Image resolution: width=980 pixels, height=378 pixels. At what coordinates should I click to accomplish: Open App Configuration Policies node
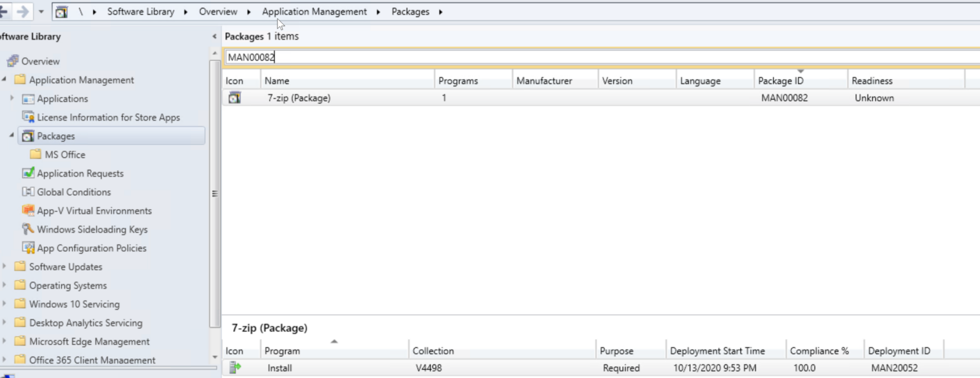click(x=91, y=248)
